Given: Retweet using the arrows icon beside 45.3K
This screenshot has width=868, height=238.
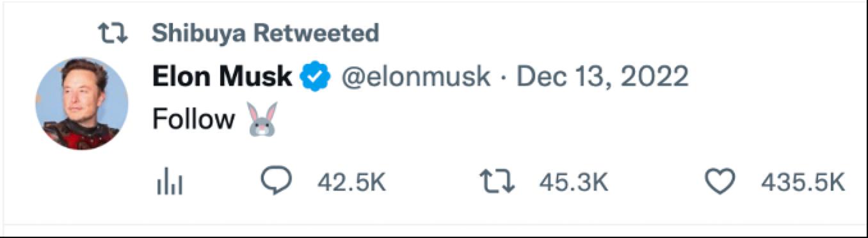Looking at the screenshot, I should pyautogui.click(x=497, y=183).
